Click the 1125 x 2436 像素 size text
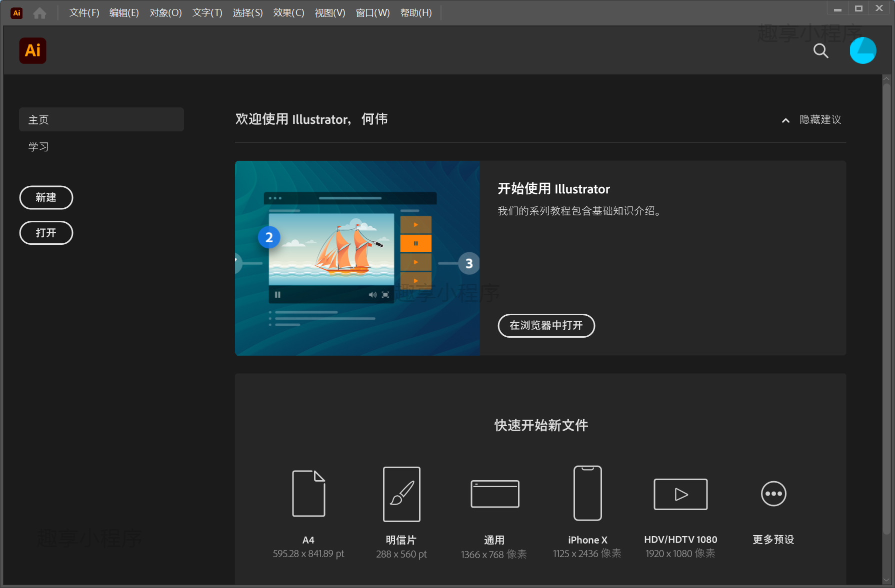 (587, 554)
